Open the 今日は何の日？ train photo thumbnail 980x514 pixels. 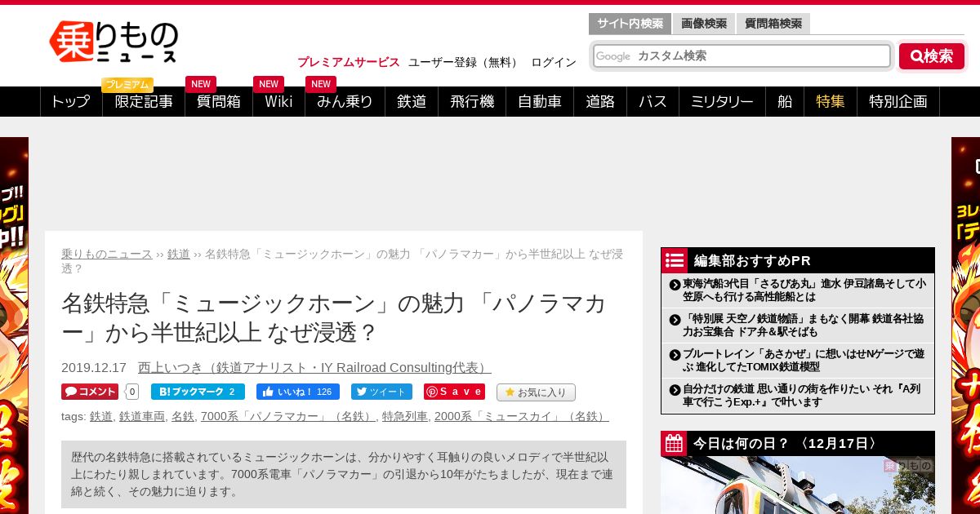point(798,485)
